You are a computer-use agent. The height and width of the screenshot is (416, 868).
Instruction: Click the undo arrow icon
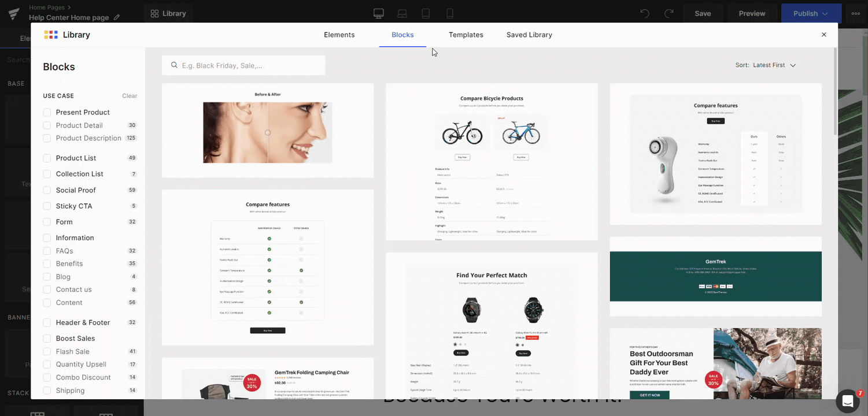click(x=645, y=13)
